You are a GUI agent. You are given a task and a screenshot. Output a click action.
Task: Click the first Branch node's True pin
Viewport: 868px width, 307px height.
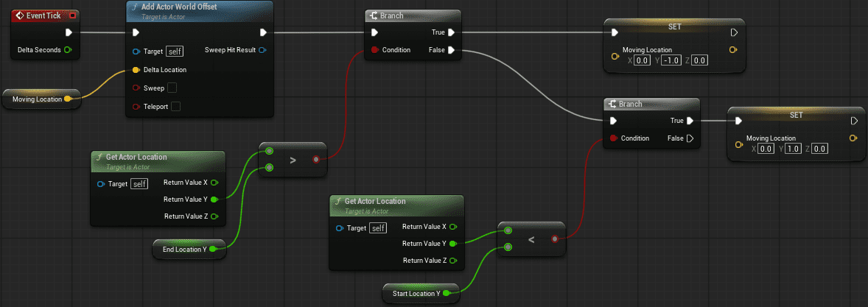(451, 32)
